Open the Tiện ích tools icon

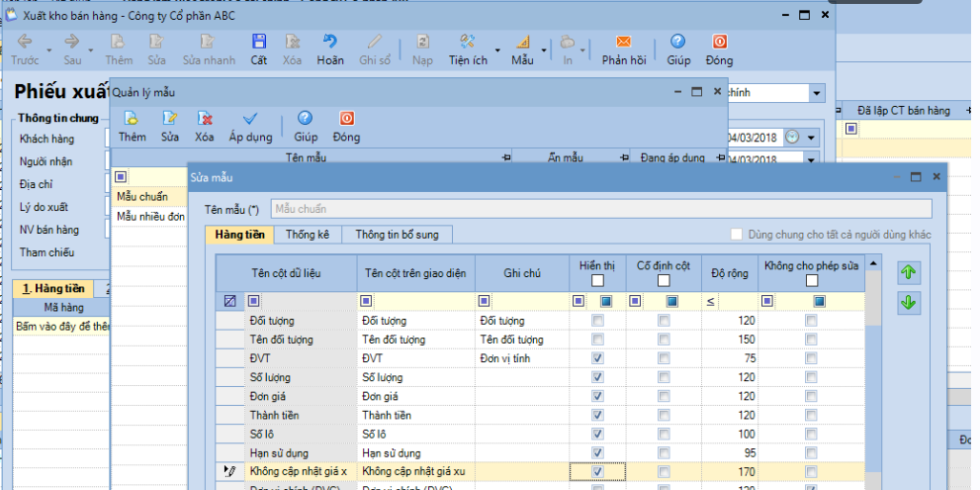[x=468, y=42]
